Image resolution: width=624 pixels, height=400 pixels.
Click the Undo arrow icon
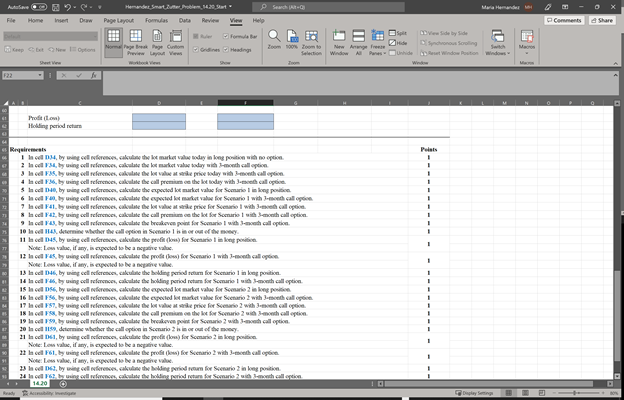click(x=68, y=7)
